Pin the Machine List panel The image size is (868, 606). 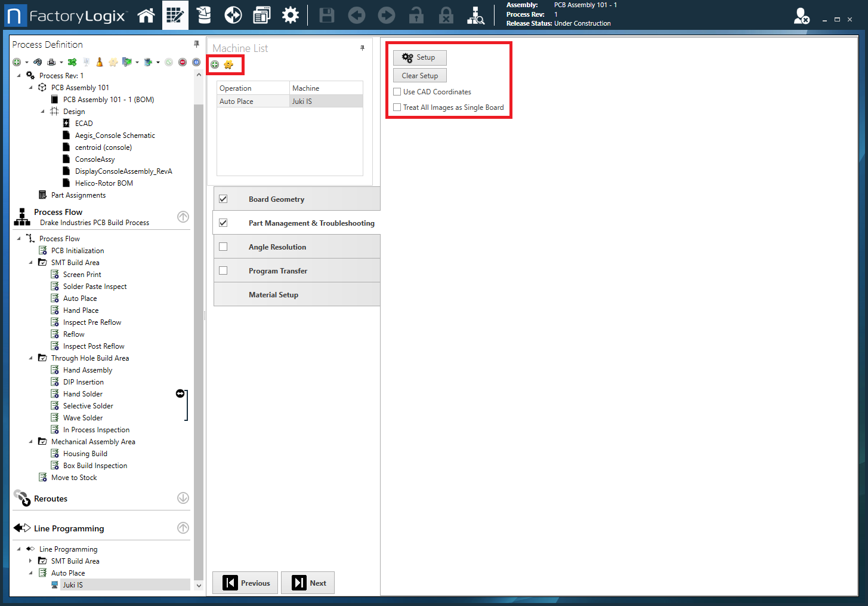[362, 48]
